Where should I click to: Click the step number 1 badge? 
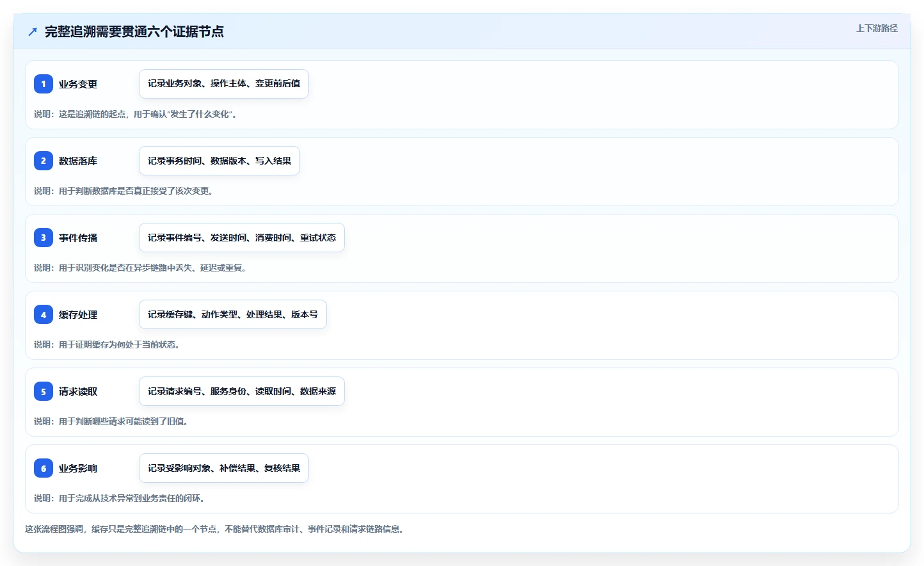click(x=44, y=84)
